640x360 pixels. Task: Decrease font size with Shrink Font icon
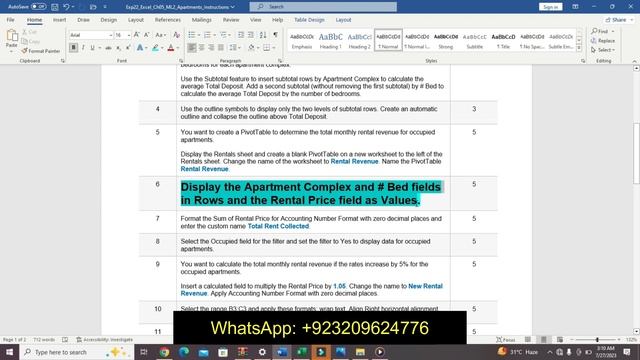(x=147, y=35)
